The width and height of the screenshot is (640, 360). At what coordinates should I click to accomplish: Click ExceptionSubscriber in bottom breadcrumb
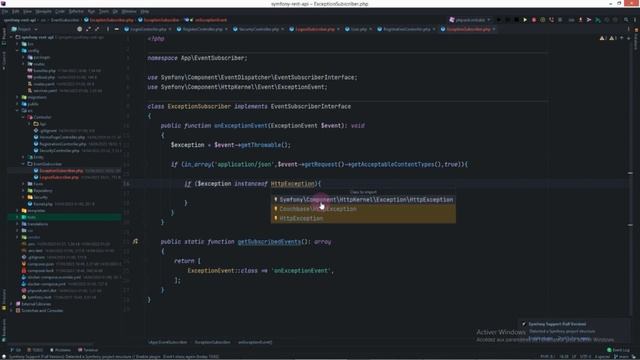212,342
